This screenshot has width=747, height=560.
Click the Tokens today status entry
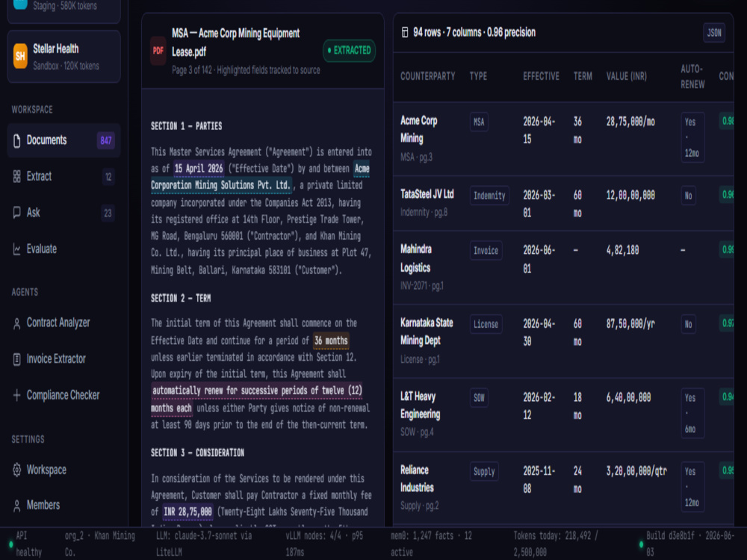556,544
